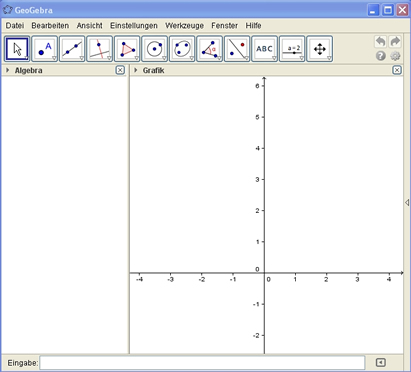The image size is (411, 372).
Task: Select Reflect Object about Line tool
Action: tap(237, 49)
